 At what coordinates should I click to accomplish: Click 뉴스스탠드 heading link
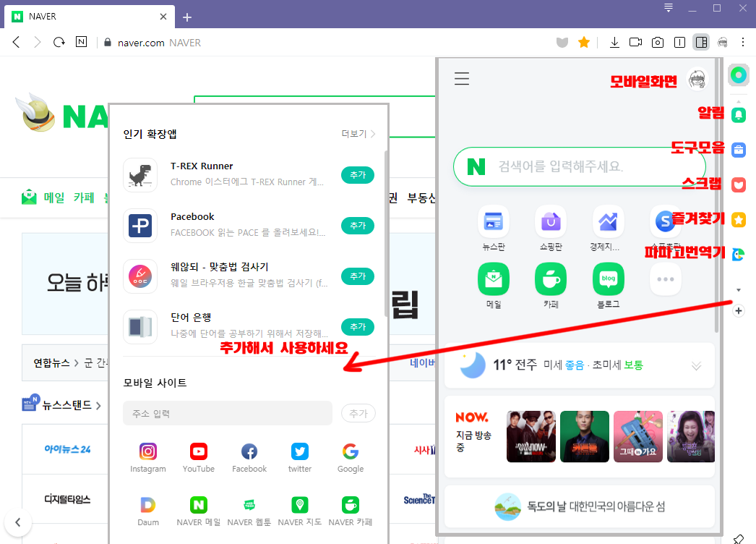(67, 405)
